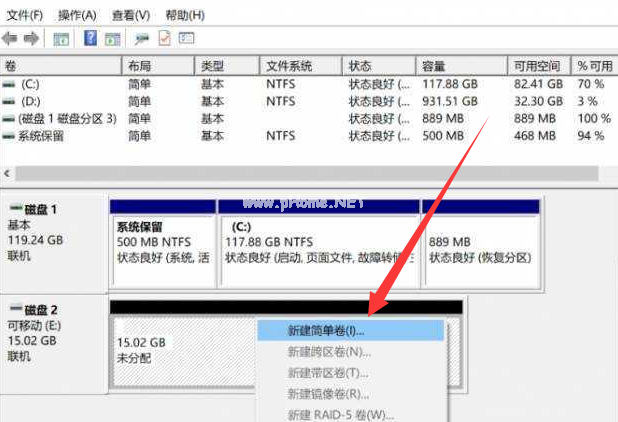Click the connect/refresh disk toolbar icon
Viewport: 618px width, 422px height.
coord(141,38)
